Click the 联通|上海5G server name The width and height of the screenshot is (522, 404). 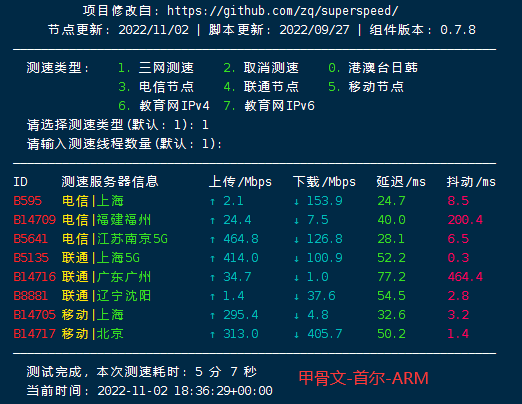pos(101,258)
